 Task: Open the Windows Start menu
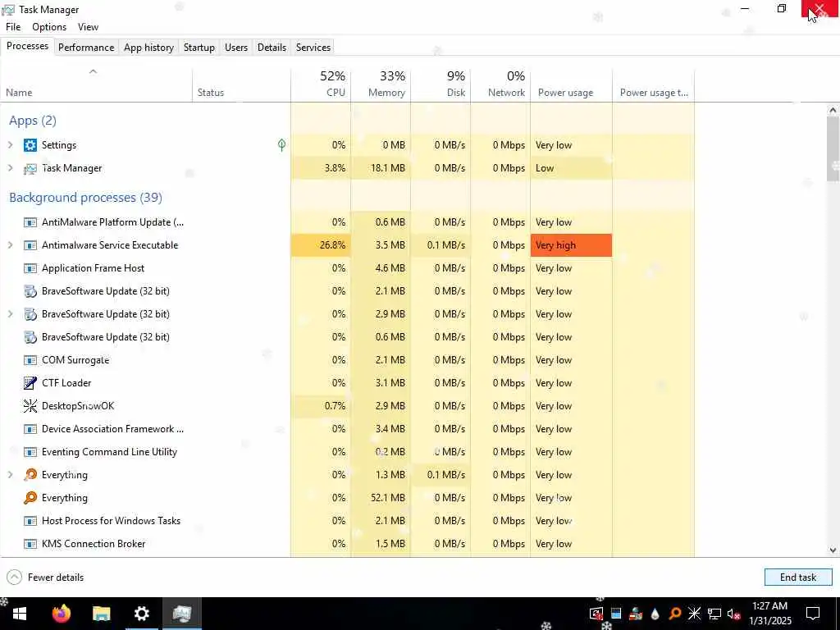(x=20, y=614)
